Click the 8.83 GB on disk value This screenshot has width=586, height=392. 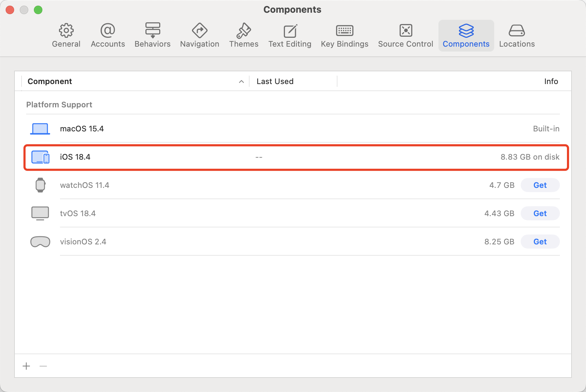tap(530, 157)
